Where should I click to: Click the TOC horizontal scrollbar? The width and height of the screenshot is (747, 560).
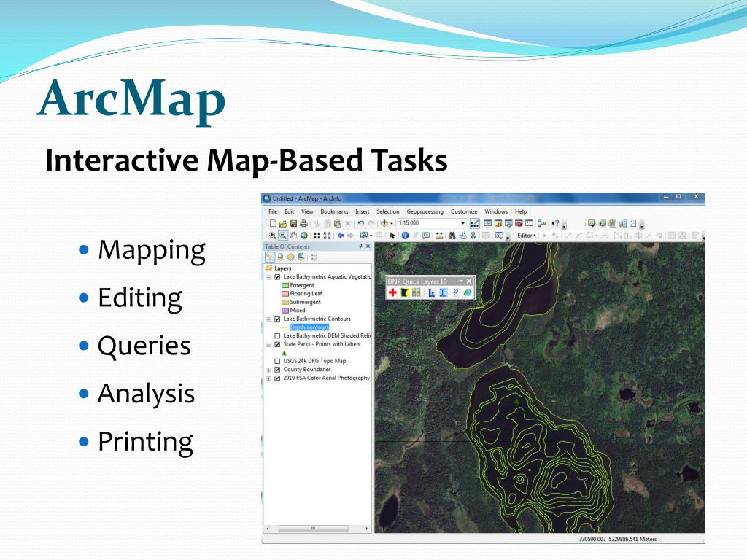coord(312,529)
